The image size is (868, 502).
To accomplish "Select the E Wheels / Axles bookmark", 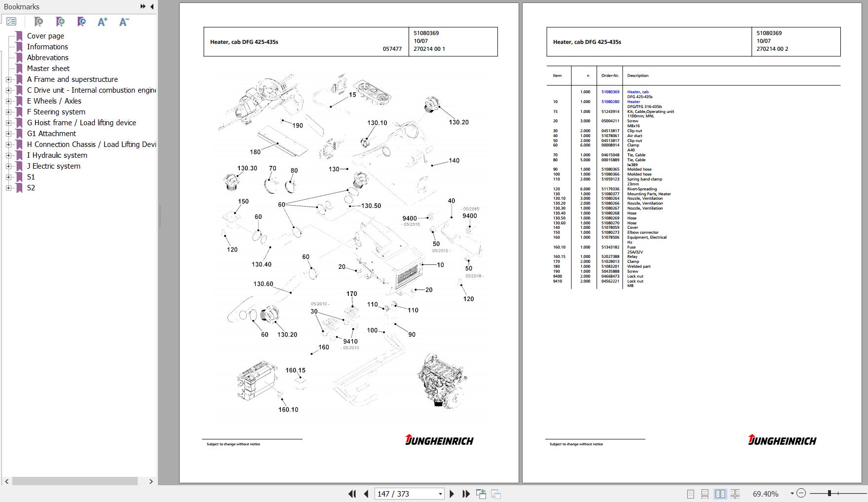I will click(x=54, y=101).
